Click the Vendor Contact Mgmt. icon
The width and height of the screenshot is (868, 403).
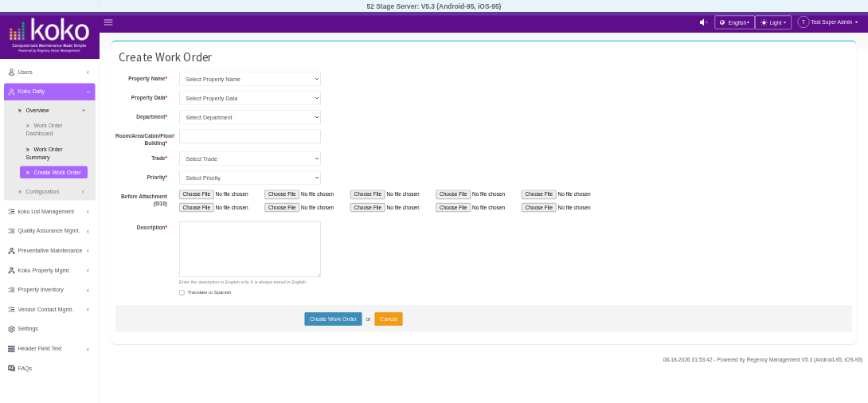coord(12,310)
